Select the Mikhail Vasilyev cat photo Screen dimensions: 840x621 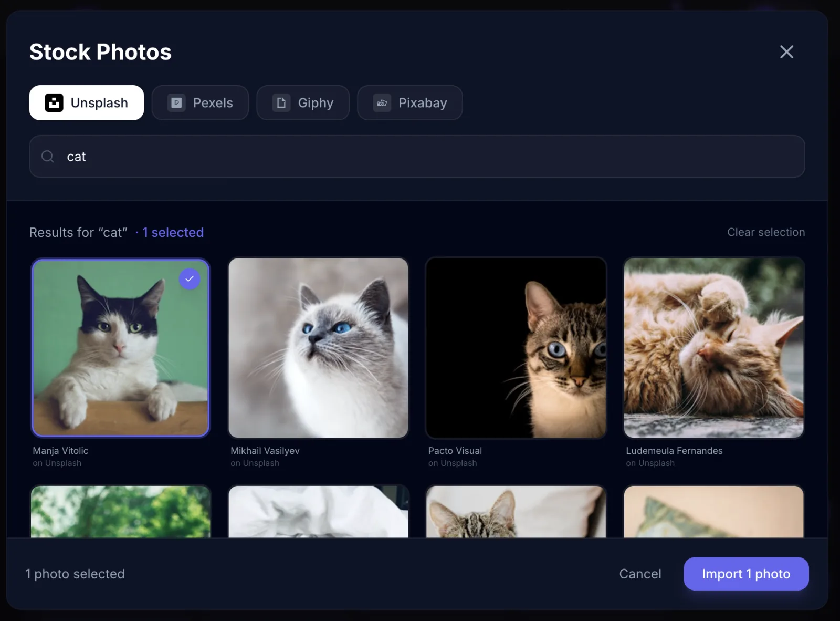pos(318,348)
